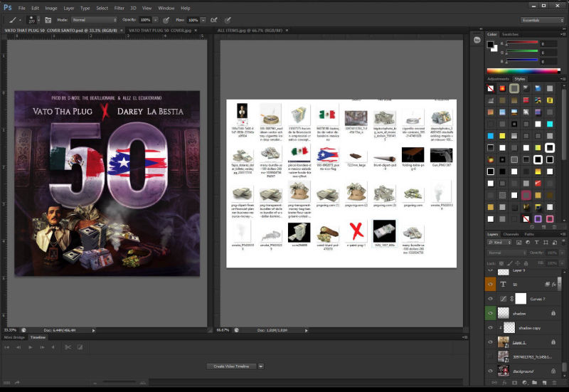Filter layers by smart objects icon
This screenshot has height=392, width=569.
(x=554, y=242)
